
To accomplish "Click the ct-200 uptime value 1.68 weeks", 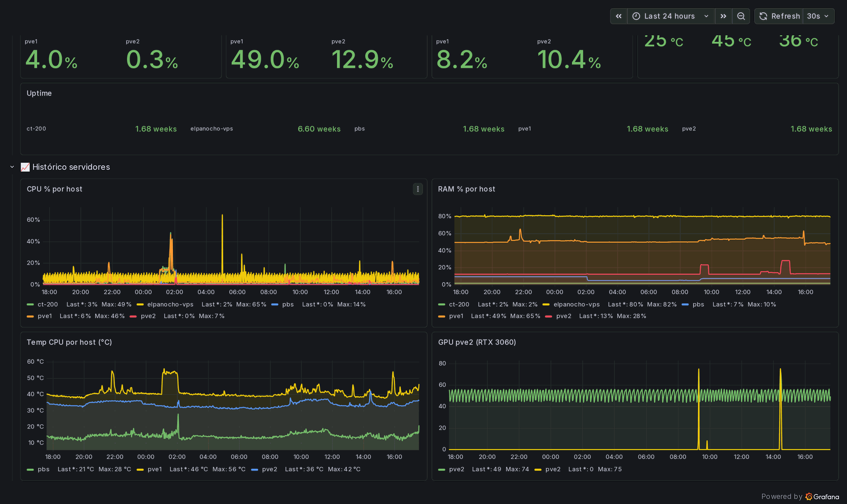I will pyautogui.click(x=156, y=129).
